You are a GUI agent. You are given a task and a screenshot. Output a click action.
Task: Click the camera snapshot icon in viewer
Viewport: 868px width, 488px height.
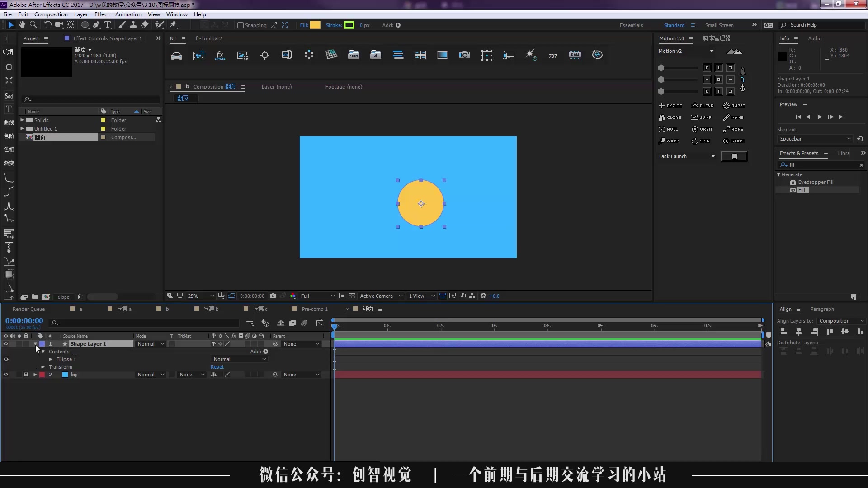[x=273, y=296]
